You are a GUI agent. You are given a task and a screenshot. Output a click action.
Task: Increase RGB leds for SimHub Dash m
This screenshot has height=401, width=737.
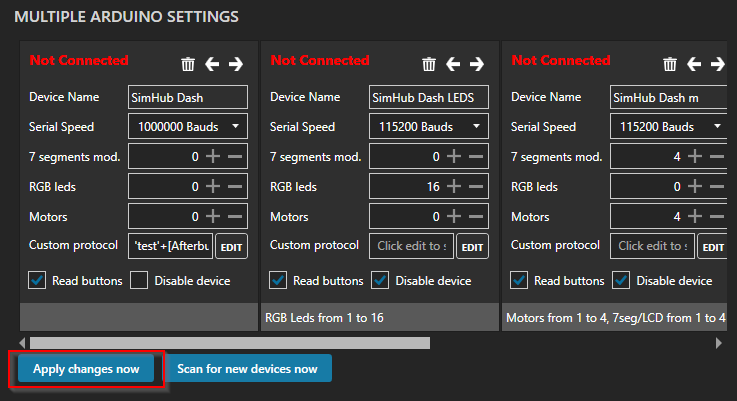click(695, 186)
